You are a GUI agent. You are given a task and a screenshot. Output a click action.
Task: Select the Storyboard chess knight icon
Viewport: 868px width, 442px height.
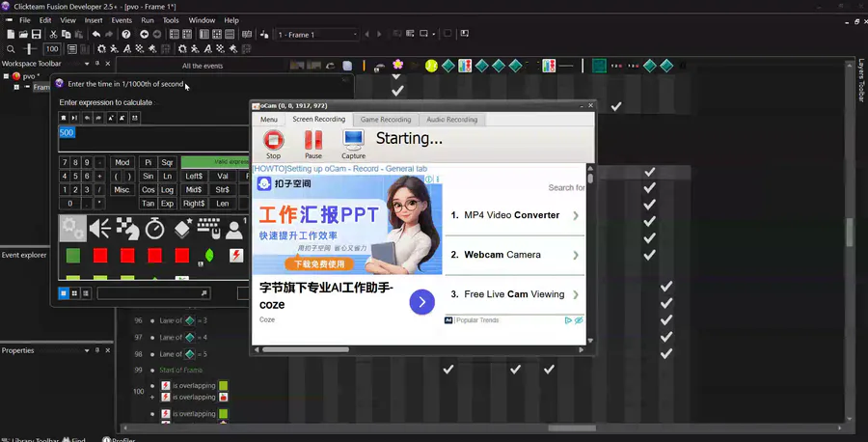point(128,228)
